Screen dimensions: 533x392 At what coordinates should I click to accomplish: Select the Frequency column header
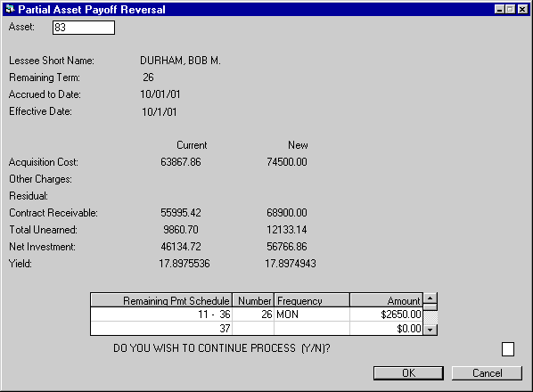(312, 300)
